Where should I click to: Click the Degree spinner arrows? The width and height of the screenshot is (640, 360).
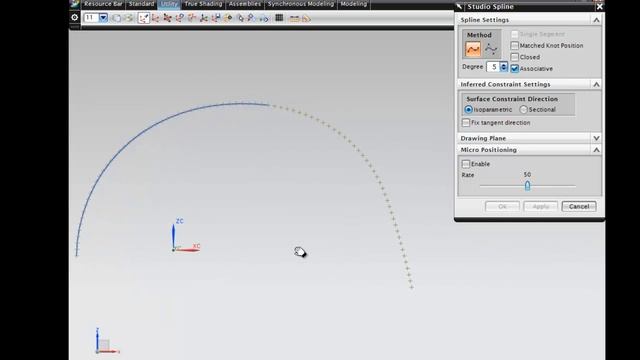point(504,67)
